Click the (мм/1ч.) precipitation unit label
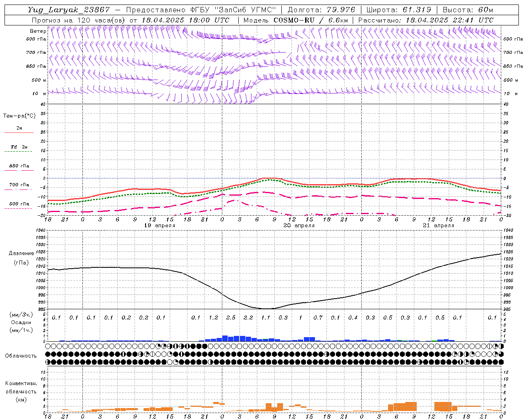This screenshot has height=420, width=525. pos(21,330)
